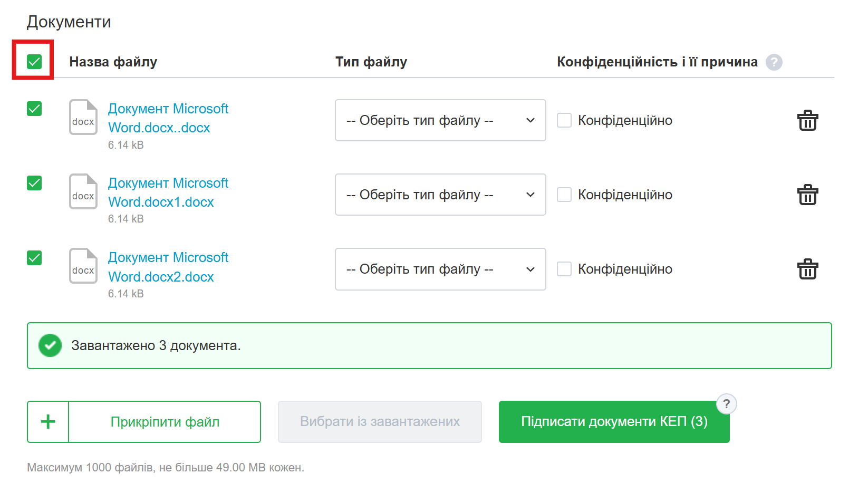
Task: Enable Конфіденційно for Word.docx2.docx
Action: [x=564, y=269]
